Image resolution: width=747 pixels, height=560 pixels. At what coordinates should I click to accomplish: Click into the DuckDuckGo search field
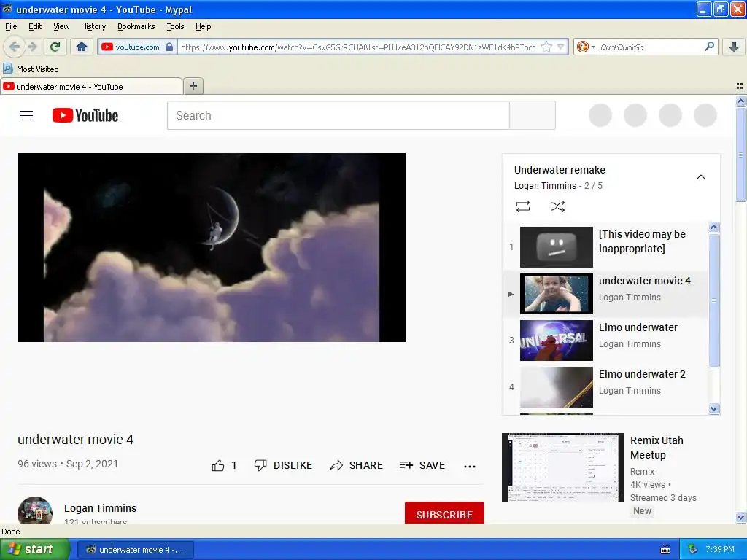(x=650, y=47)
